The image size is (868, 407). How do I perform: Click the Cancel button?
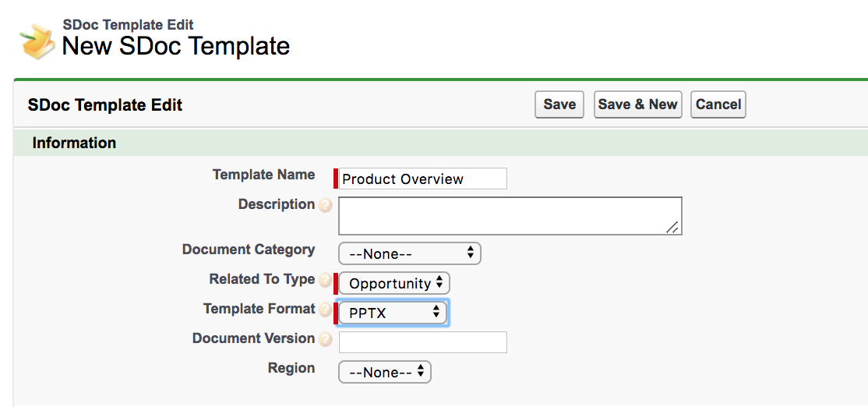point(718,104)
